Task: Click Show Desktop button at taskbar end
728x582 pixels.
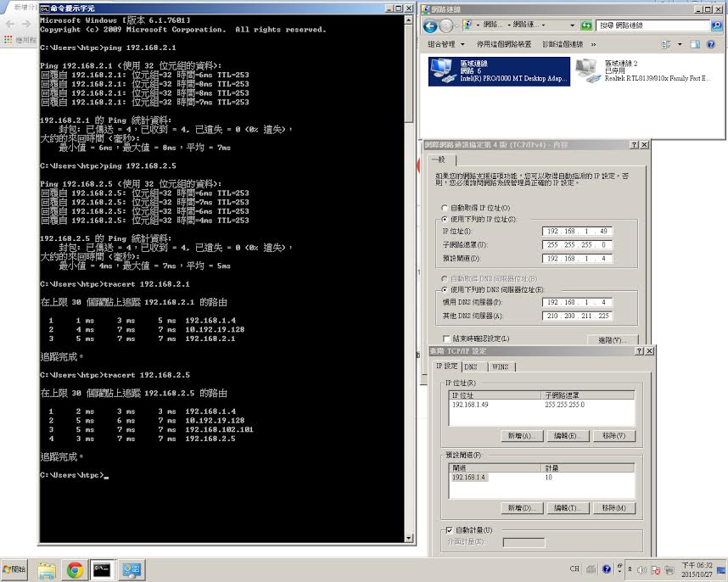Action: coord(723,569)
